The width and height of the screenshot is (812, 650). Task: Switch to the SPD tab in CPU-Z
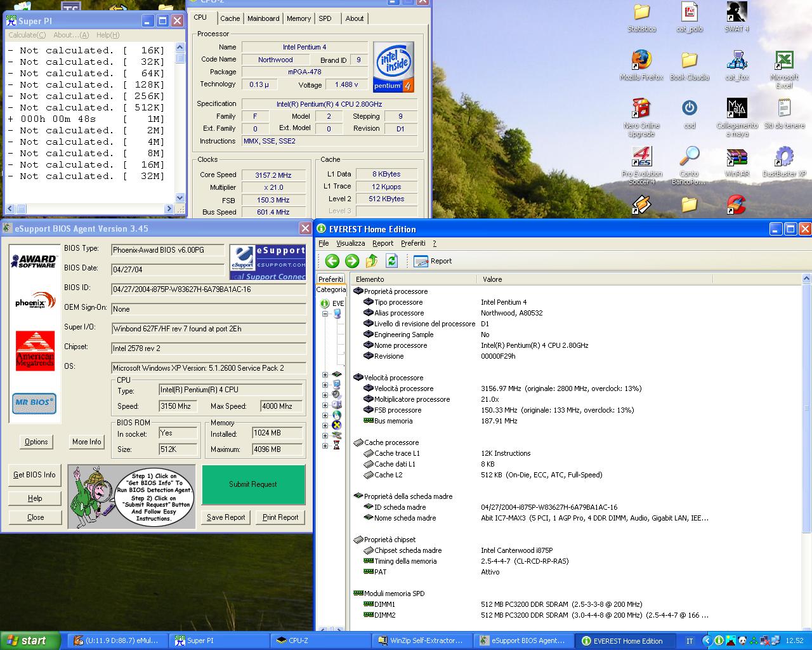[325, 18]
